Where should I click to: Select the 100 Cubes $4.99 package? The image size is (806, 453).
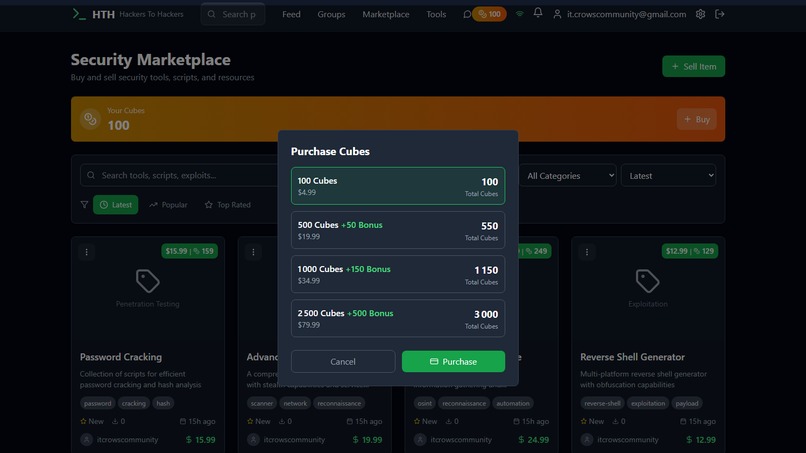pyautogui.click(x=398, y=186)
